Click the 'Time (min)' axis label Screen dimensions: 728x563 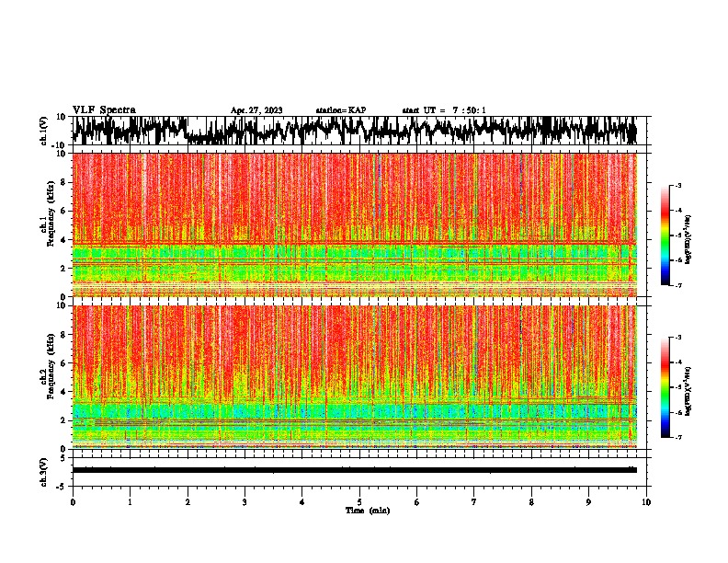coord(368,511)
